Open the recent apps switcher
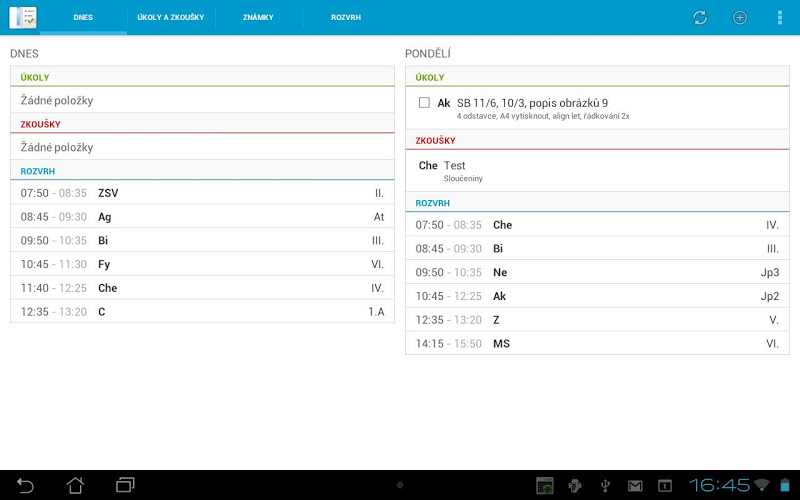This screenshot has height=500, width=800. click(125, 485)
